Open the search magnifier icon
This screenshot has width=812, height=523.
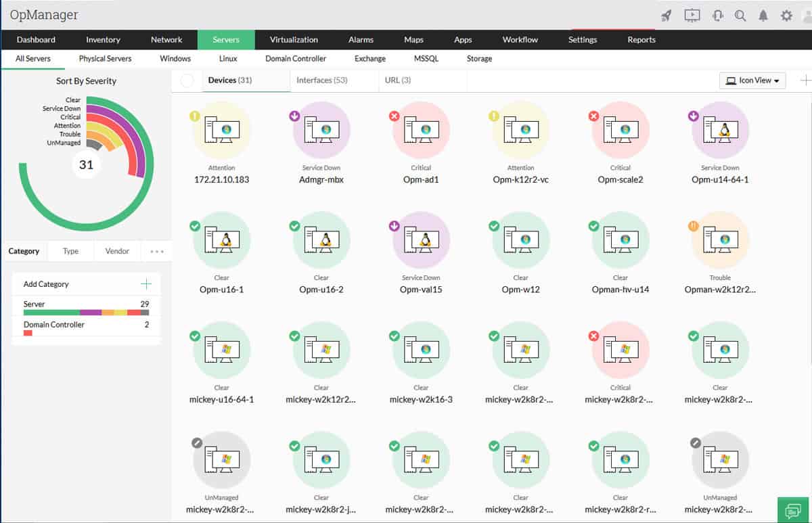click(x=740, y=16)
